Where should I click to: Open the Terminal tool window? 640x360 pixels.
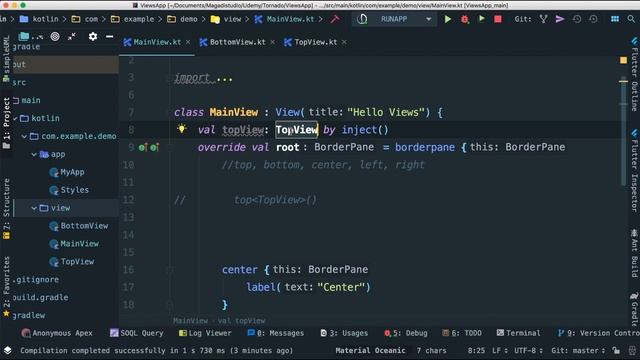pos(518,333)
